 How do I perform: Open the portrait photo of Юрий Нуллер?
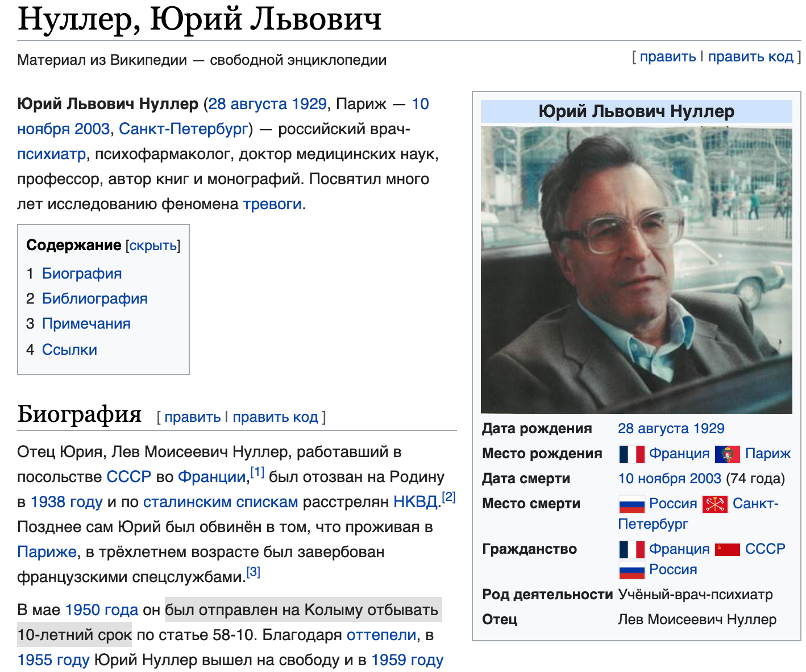(x=636, y=270)
